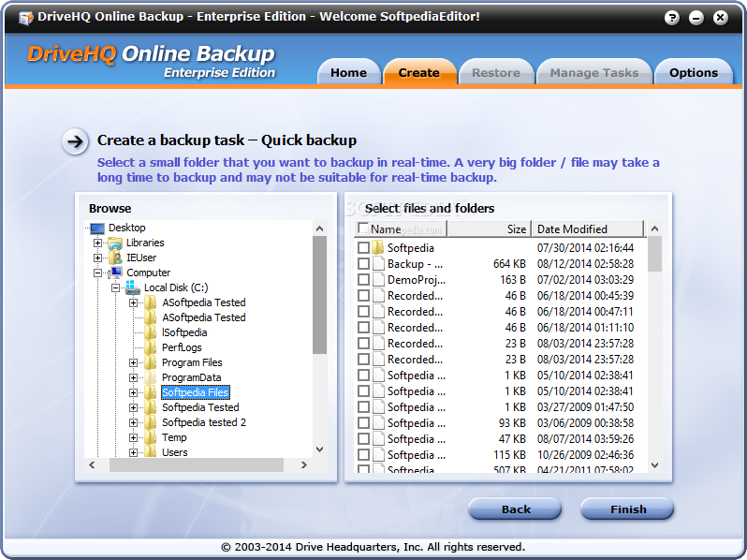Click the IEUser user icon

pyautogui.click(x=115, y=258)
